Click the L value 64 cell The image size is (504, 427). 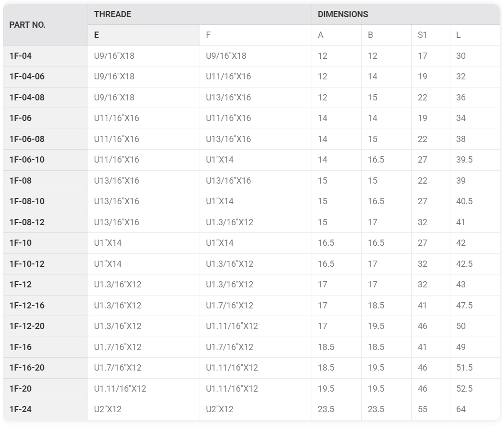(x=475, y=409)
